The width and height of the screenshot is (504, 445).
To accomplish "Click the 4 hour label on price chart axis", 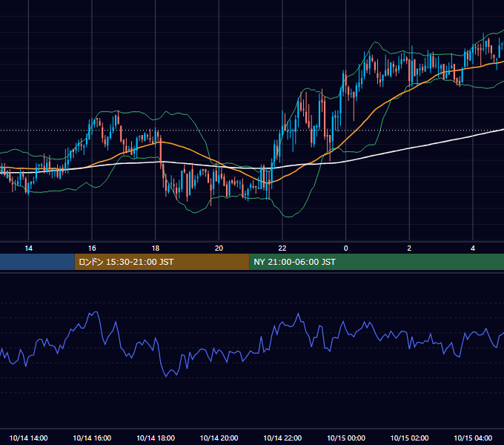I will tap(473, 248).
